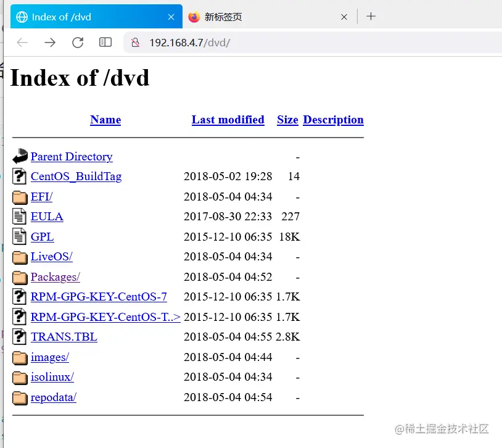
Task: Select the Index of /dvd tab
Action: [96, 17]
